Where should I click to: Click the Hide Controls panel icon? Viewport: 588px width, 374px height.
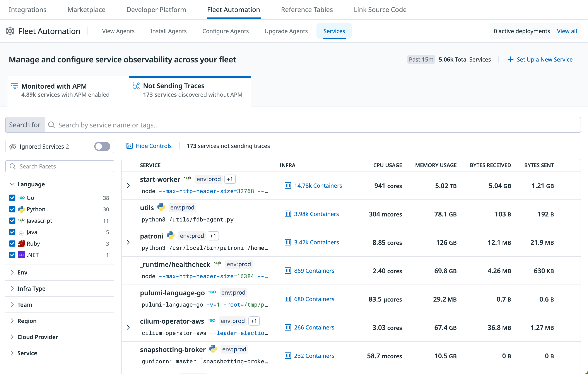click(129, 146)
